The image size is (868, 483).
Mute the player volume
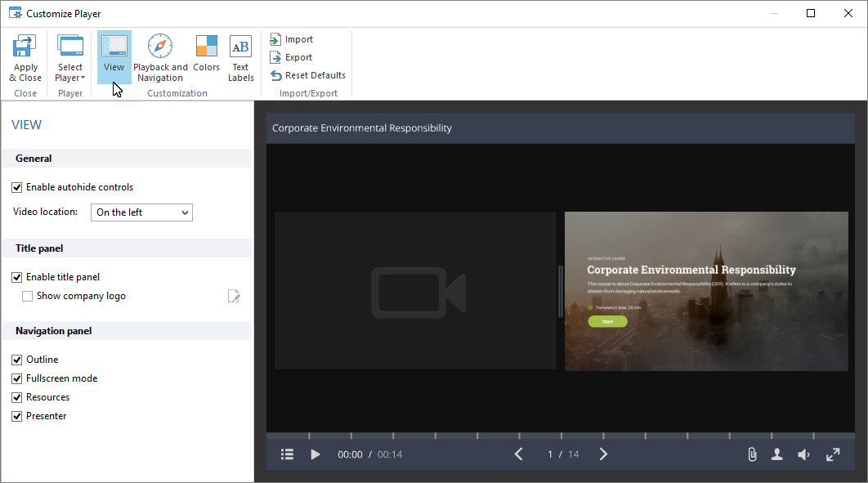tap(804, 454)
